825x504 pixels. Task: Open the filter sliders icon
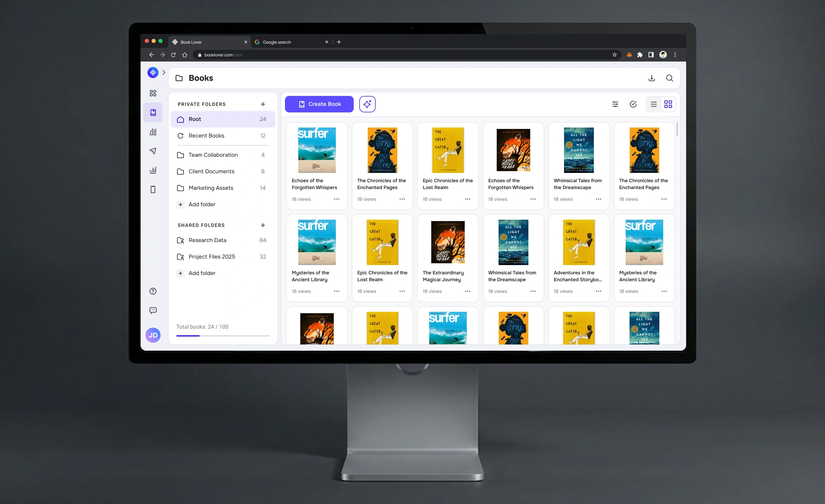[x=615, y=104]
